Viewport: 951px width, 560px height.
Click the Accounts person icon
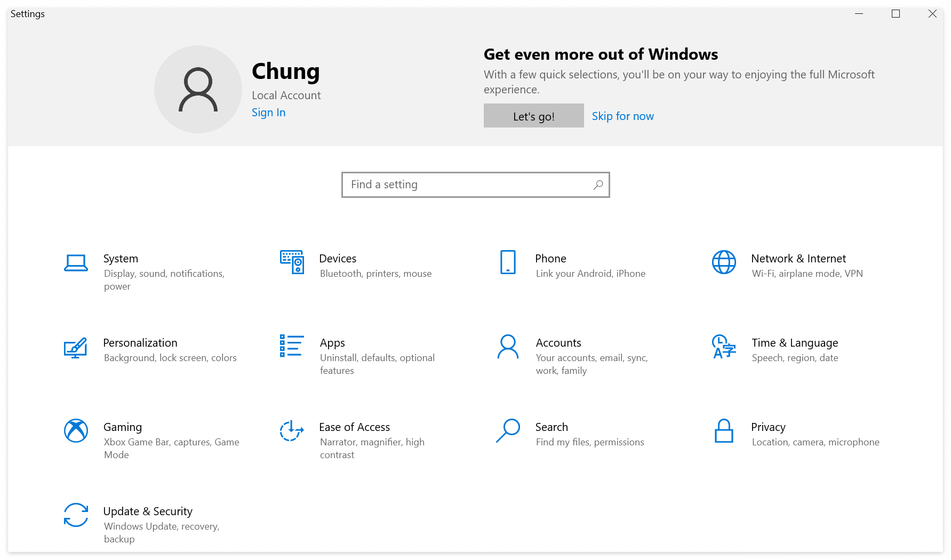pos(508,347)
